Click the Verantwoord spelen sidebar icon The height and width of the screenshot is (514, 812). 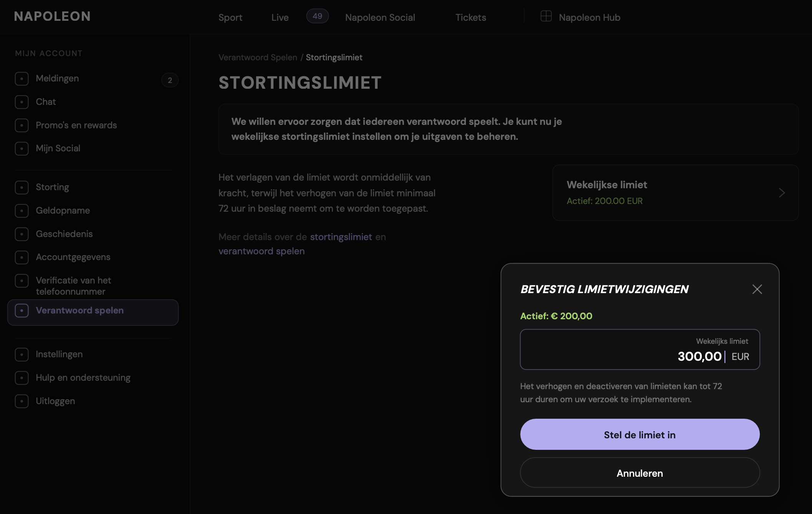click(x=22, y=311)
